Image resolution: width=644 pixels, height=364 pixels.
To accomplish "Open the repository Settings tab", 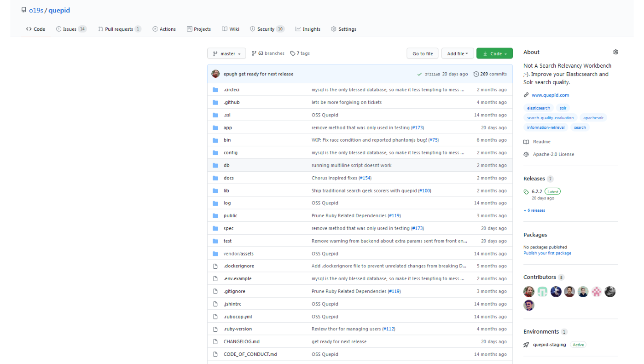I will tap(343, 29).
